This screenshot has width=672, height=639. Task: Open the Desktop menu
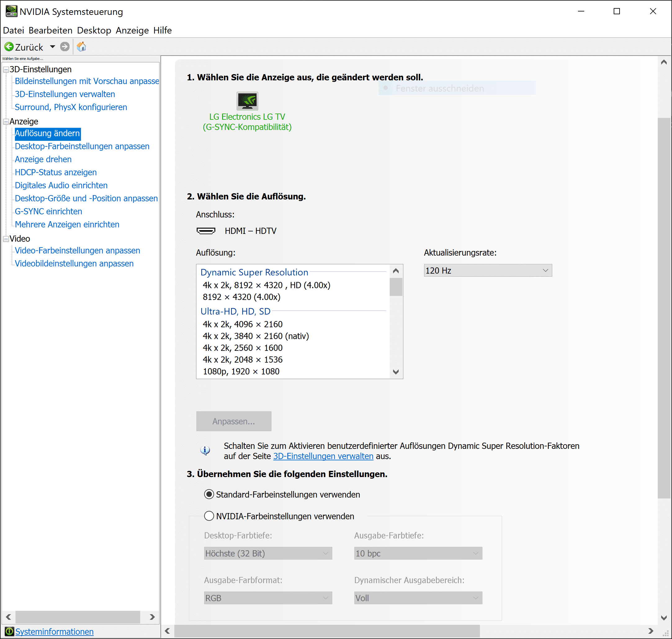click(x=94, y=30)
